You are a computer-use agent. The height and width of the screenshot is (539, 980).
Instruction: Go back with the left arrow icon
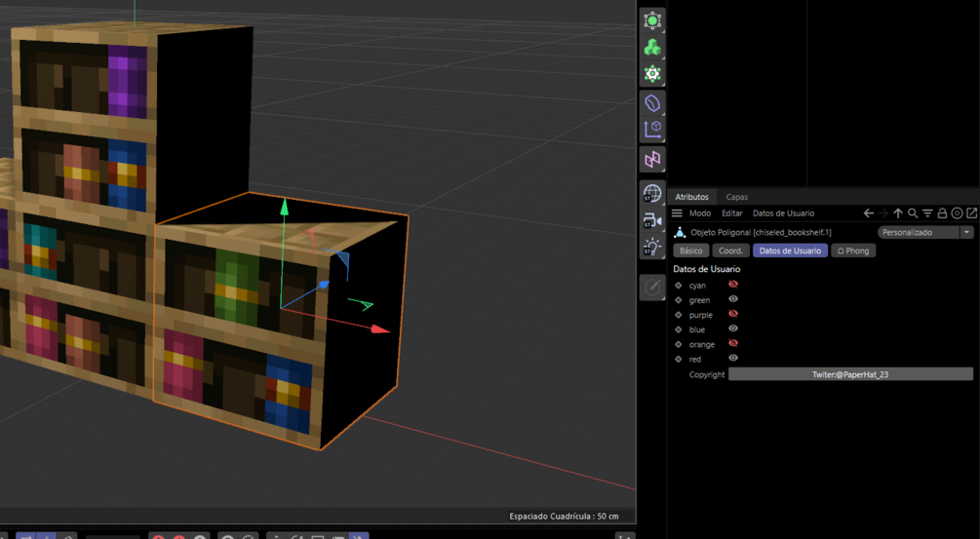pos(869,213)
